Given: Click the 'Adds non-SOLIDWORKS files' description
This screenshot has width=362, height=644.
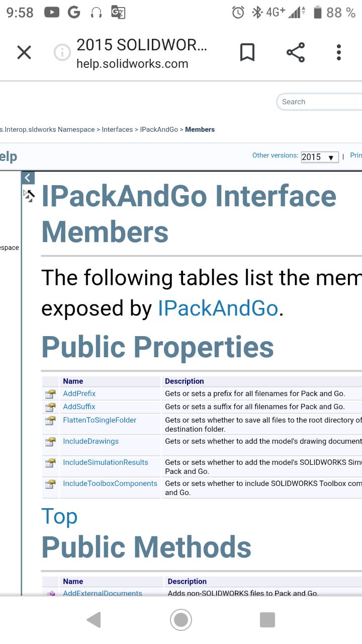Looking at the screenshot, I should coord(243,593).
